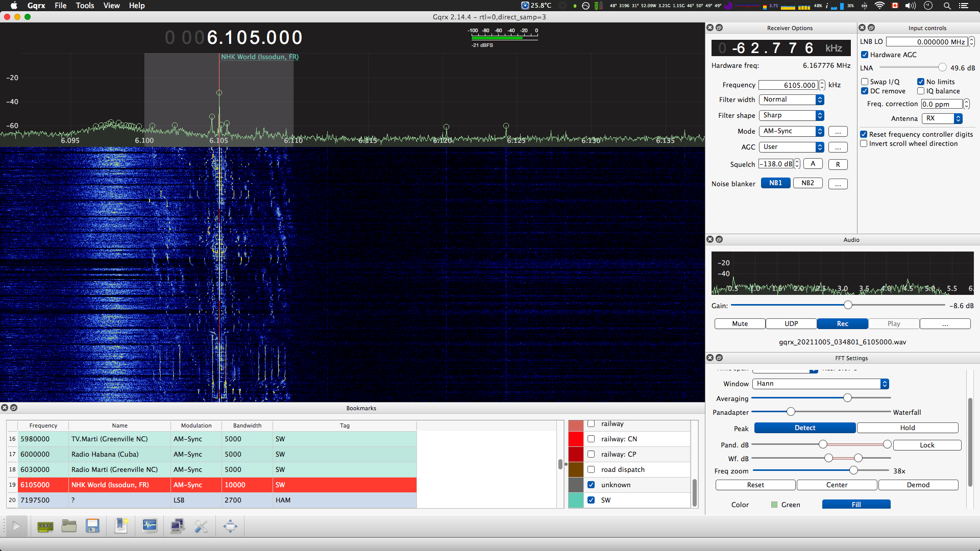Open remote control settings wrench icon
This screenshot has height=551, width=980.
pyautogui.click(x=201, y=526)
